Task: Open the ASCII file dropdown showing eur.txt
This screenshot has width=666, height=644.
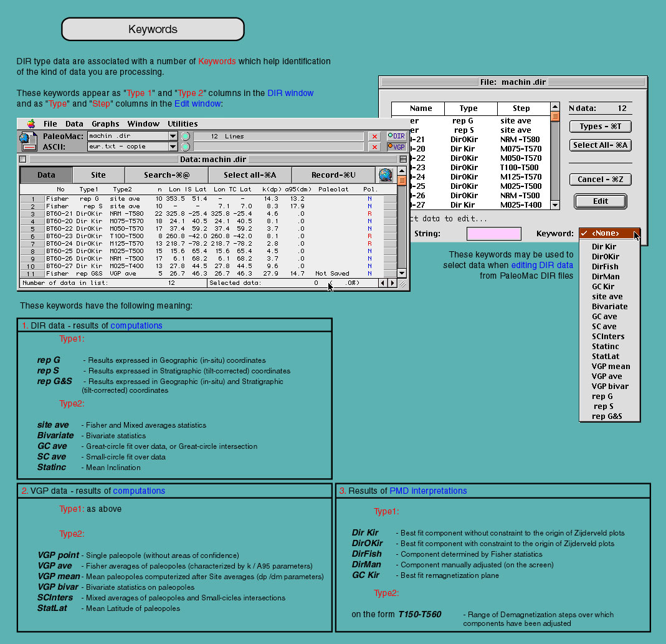Action: 132,147
